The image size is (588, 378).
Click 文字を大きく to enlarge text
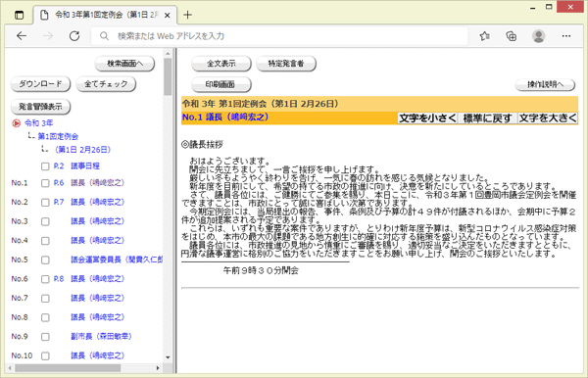(548, 118)
